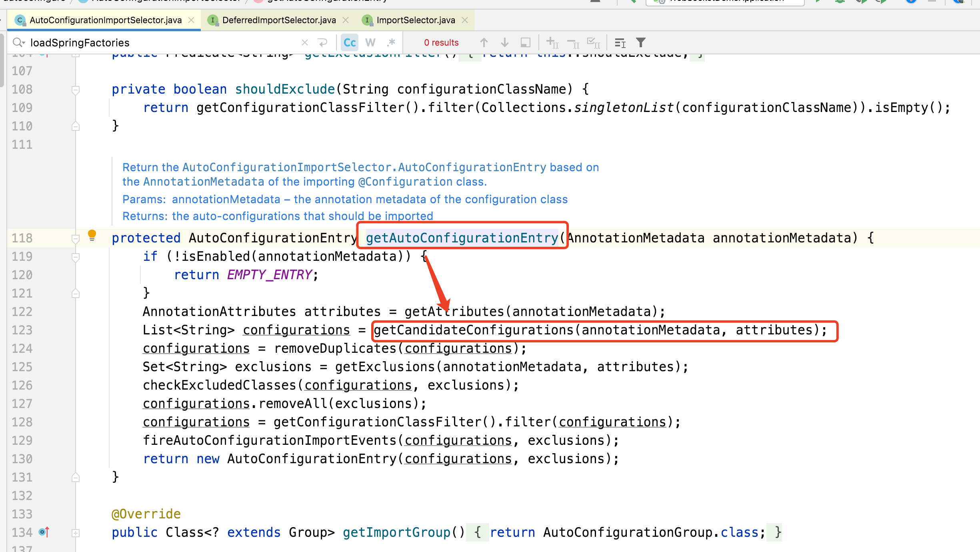Collapse fold end marker at line 121

point(76,294)
